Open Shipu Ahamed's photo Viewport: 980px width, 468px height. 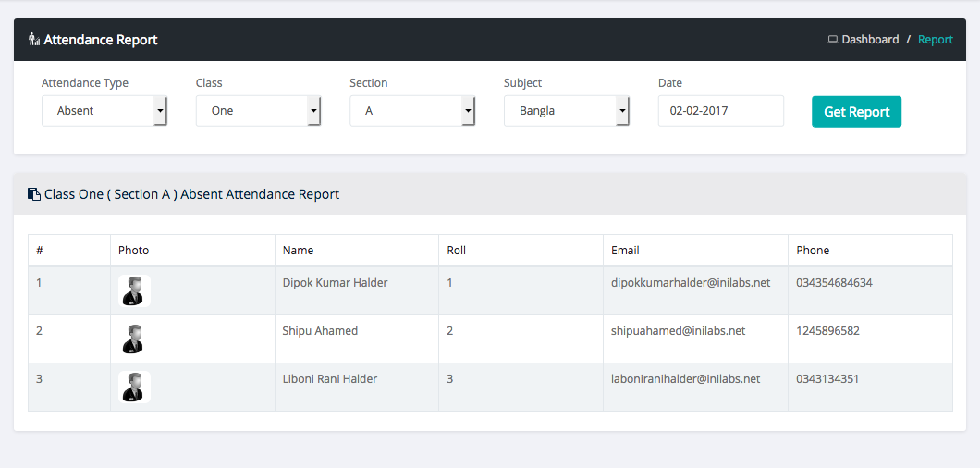135,339
